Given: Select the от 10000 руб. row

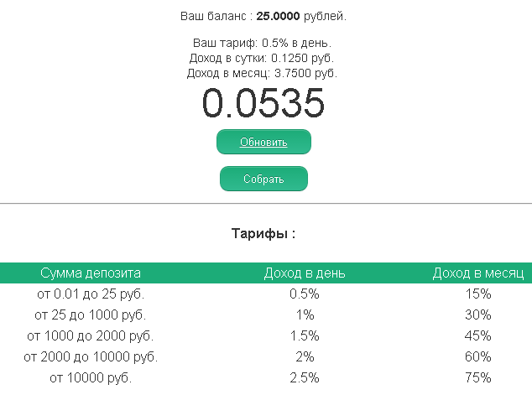Looking at the screenshot, I should [x=91, y=378].
